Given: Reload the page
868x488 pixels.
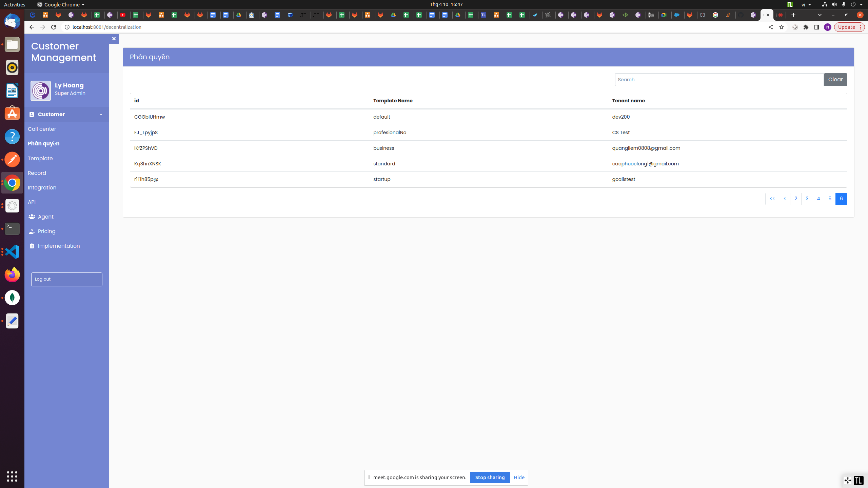Looking at the screenshot, I should (x=54, y=27).
